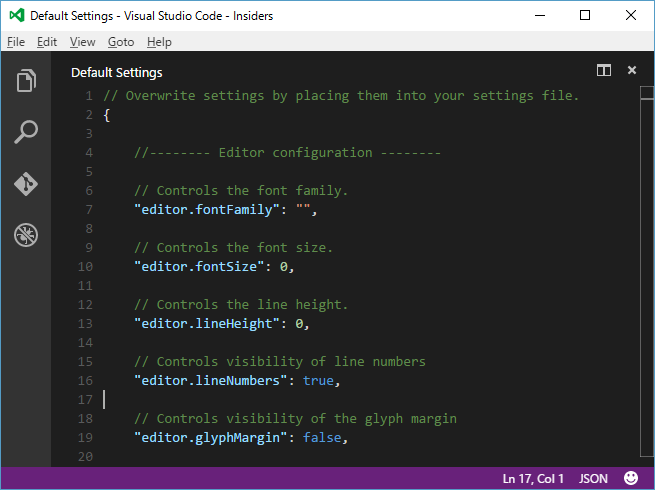Screen dimensions: 655x490
Task: Click the "Editor configuration" section comment
Action: tap(287, 152)
